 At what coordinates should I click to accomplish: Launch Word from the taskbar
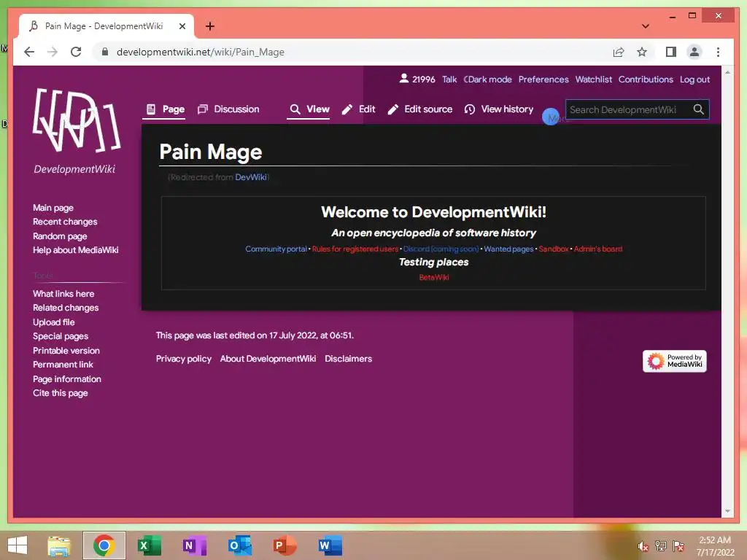[x=330, y=545]
